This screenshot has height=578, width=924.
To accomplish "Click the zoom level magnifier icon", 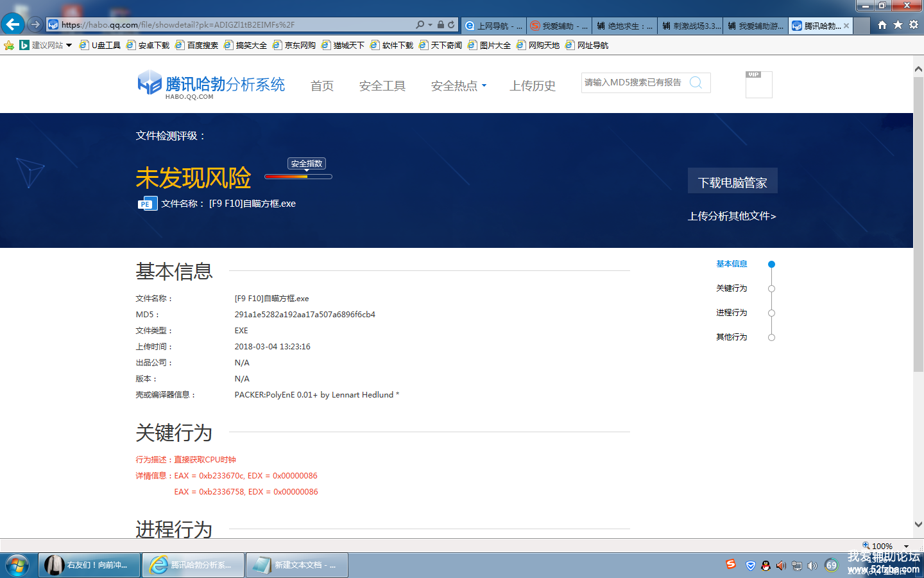I will click(866, 546).
